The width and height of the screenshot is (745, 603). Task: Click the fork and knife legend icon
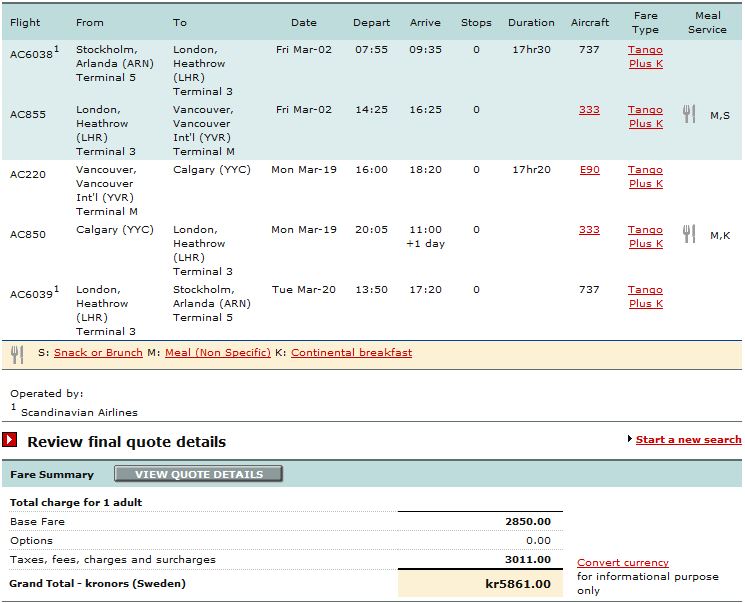coord(17,354)
